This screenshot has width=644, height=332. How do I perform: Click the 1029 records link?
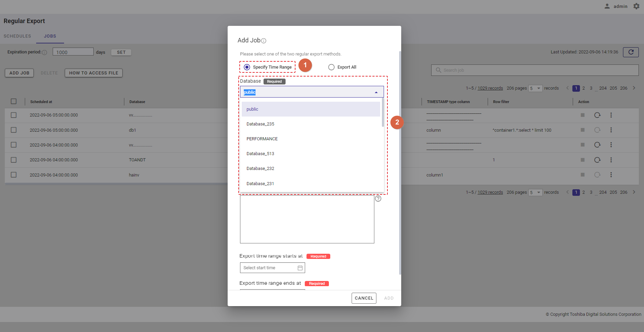pos(490,88)
